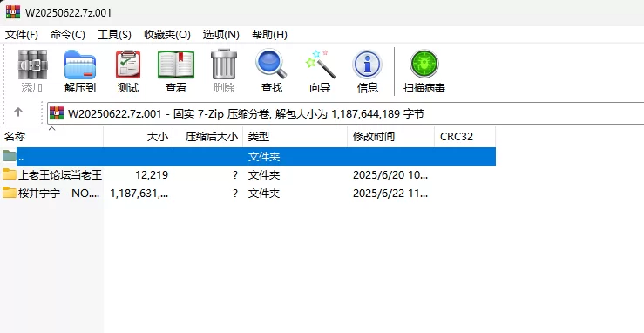This screenshot has width=644, height=333.
Task: Open the 命令(C) menu
Action: tap(68, 35)
